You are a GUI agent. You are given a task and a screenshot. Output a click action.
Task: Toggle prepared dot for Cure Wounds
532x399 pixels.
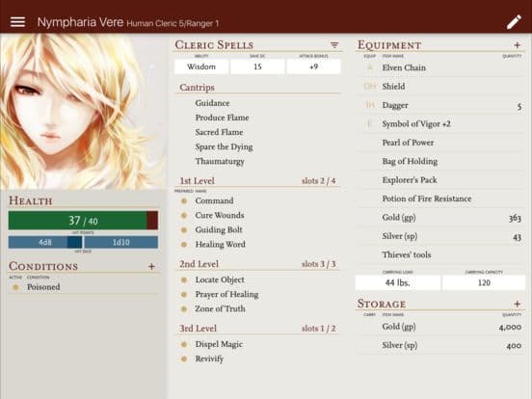[x=184, y=216]
